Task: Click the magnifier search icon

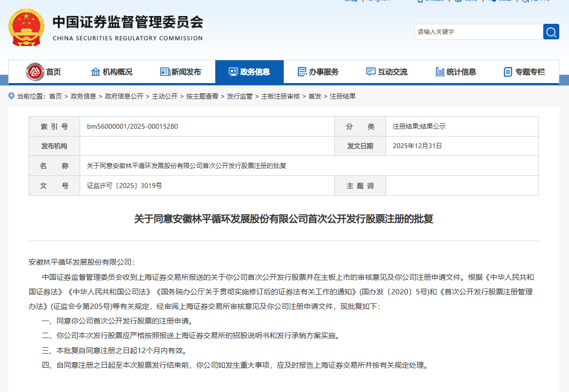Action: click(x=551, y=32)
